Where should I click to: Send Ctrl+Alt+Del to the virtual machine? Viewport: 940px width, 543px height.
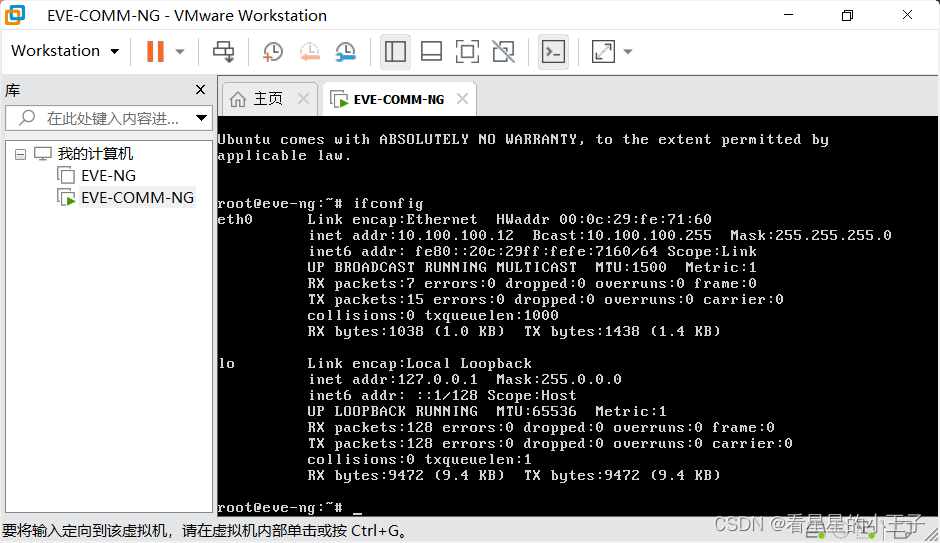(x=224, y=51)
